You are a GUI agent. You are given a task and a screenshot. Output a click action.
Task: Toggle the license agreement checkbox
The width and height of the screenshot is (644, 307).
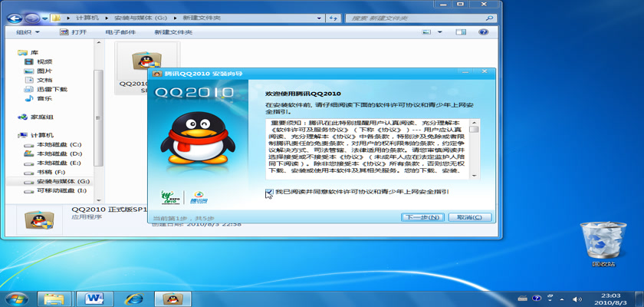pos(269,192)
